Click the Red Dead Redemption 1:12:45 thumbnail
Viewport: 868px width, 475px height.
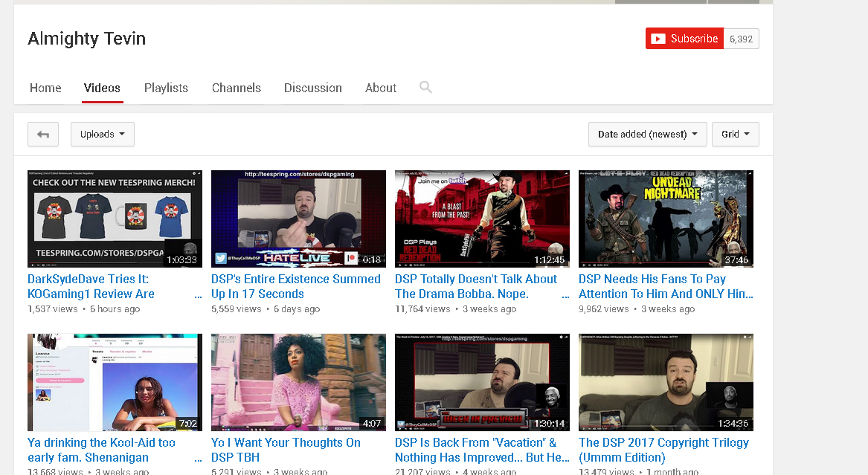coord(482,219)
